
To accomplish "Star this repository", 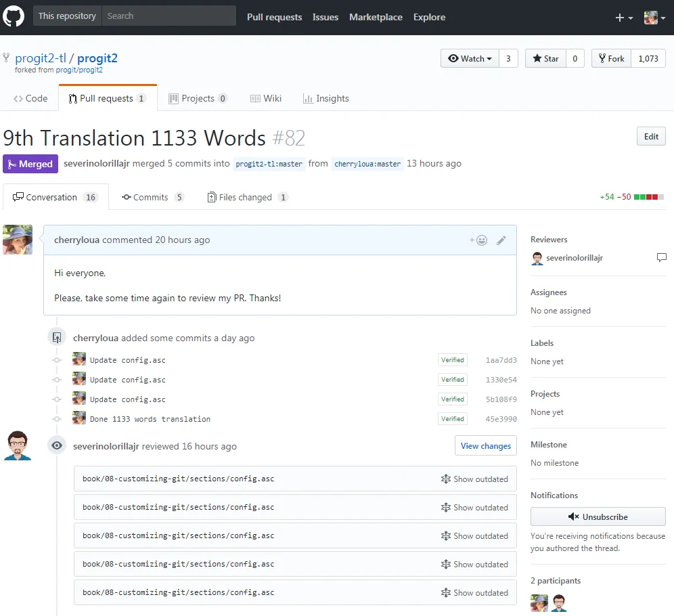I will tap(545, 58).
